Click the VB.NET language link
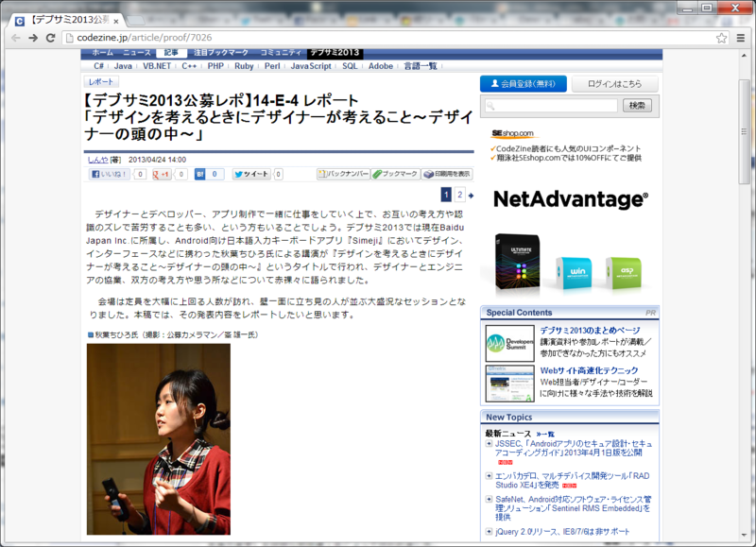 coord(157,66)
